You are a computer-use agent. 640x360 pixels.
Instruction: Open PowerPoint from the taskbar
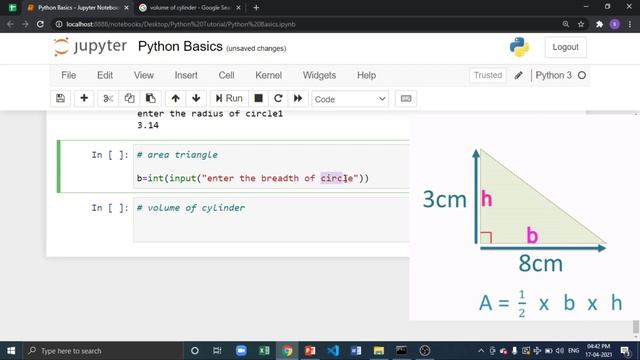pos(310,351)
